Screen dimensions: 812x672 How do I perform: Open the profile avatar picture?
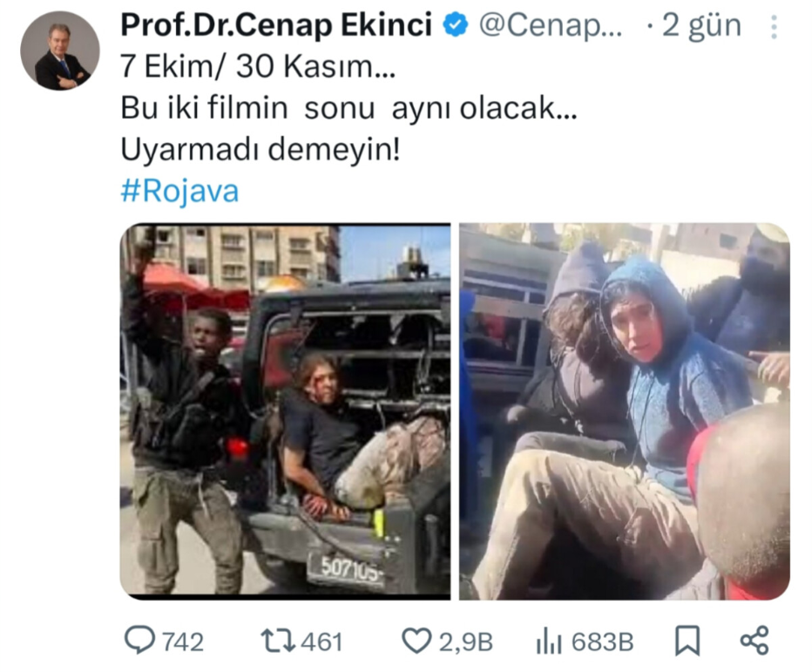[59, 51]
